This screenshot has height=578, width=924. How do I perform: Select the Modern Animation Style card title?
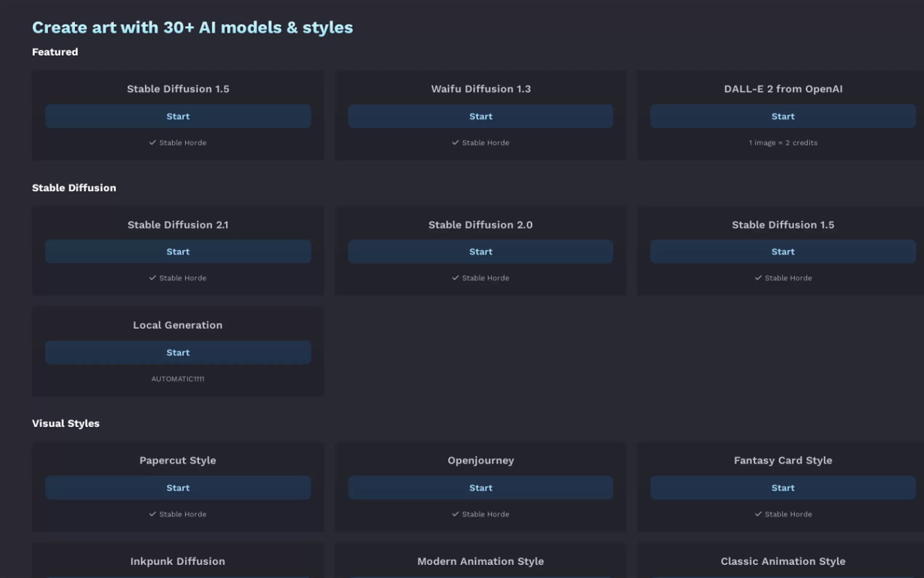[x=480, y=561]
